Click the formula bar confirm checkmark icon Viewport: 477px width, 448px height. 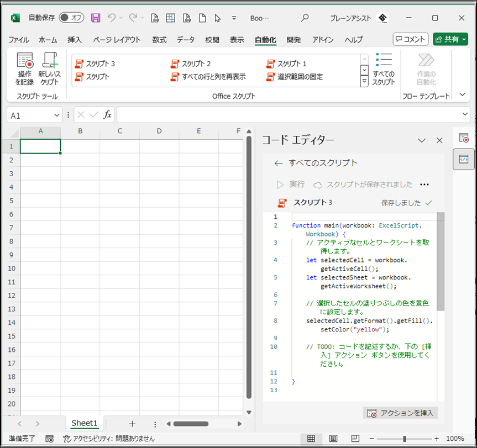94,114
